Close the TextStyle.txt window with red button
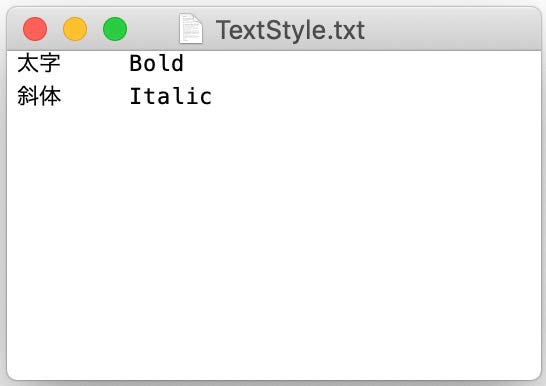Viewport: 546px width, 386px height. (x=35, y=29)
